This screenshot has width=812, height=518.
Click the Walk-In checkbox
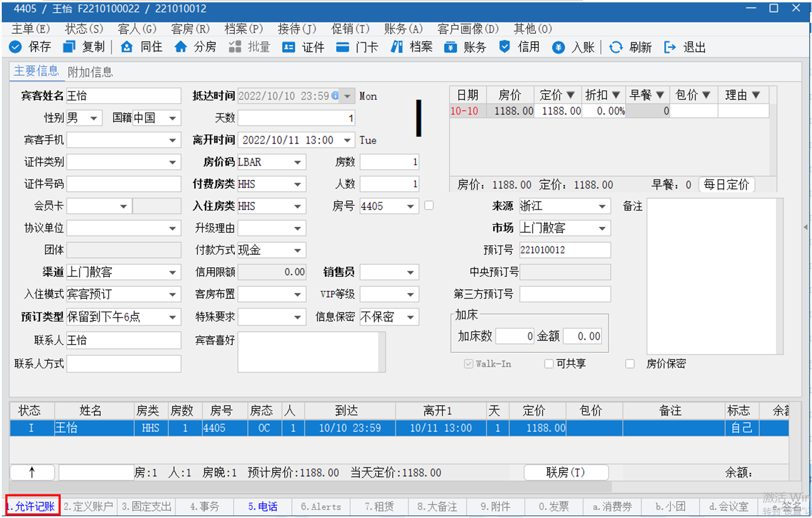point(469,364)
